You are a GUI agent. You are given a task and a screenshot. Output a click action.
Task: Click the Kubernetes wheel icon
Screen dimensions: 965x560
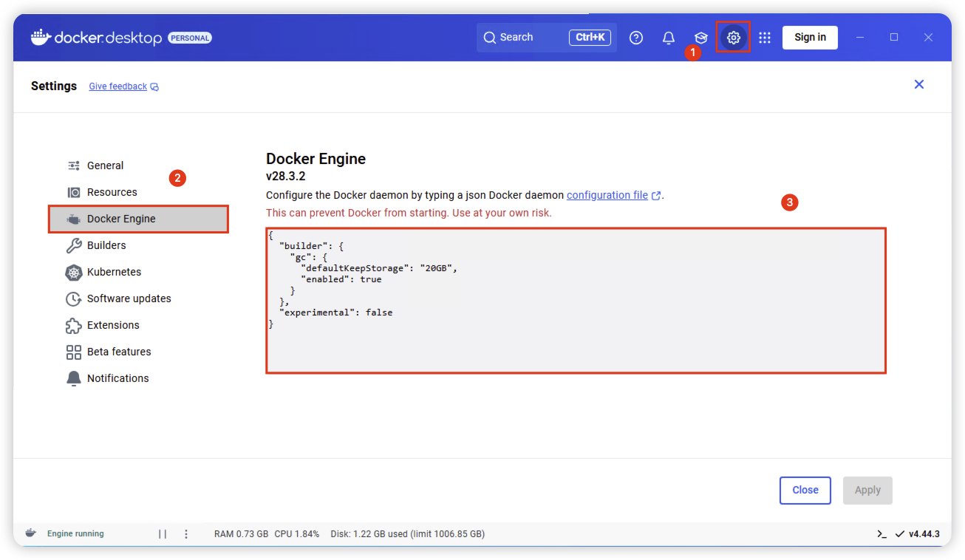coord(74,272)
